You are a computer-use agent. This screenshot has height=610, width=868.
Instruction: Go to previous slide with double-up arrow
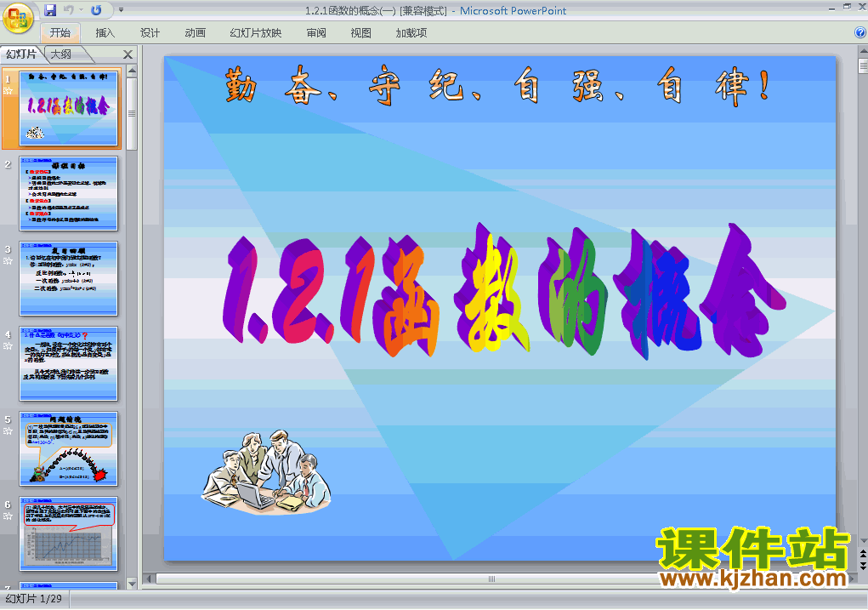(863, 554)
